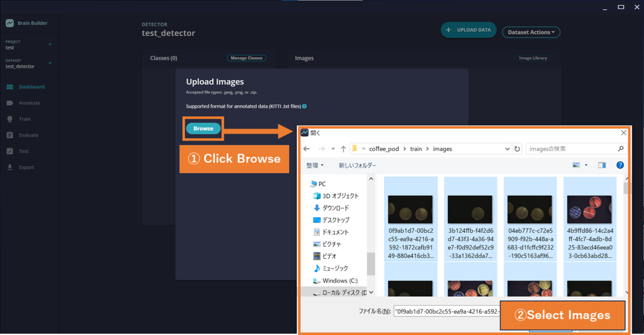Select デスクトップ folder
Image resolution: width=644 pixels, height=335 pixels.
tap(331, 220)
